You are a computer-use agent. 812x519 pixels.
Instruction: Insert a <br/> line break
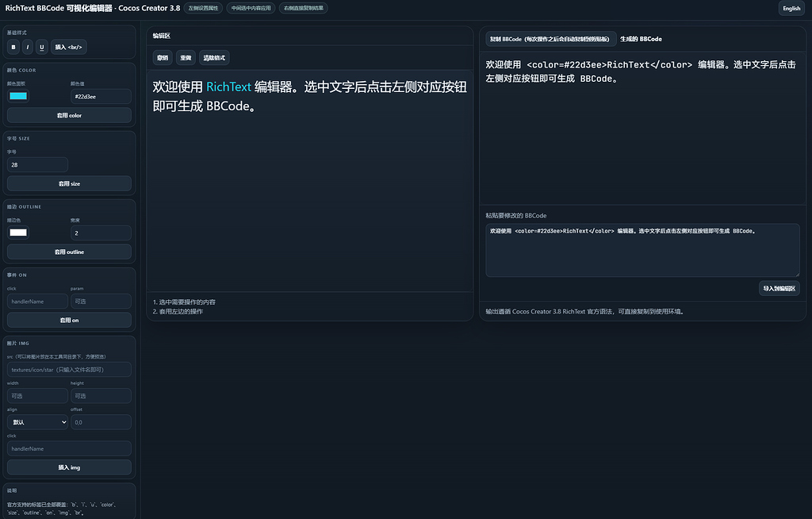68,47
